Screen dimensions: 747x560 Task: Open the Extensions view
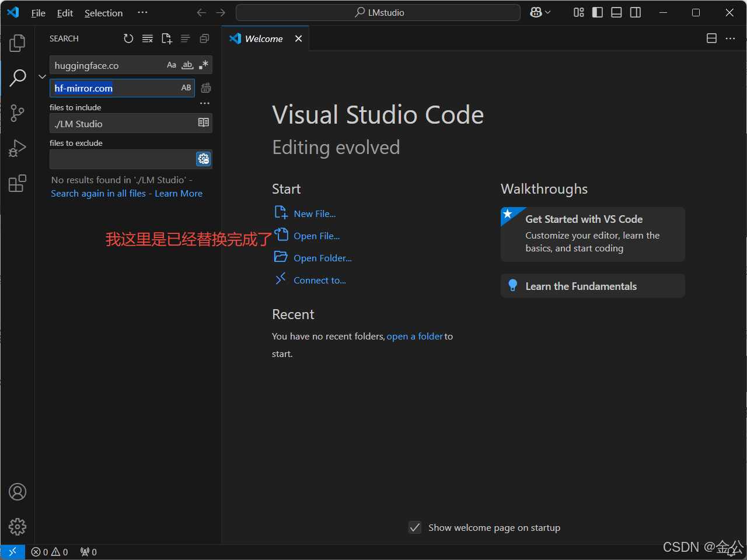click(x=18, y=183)
